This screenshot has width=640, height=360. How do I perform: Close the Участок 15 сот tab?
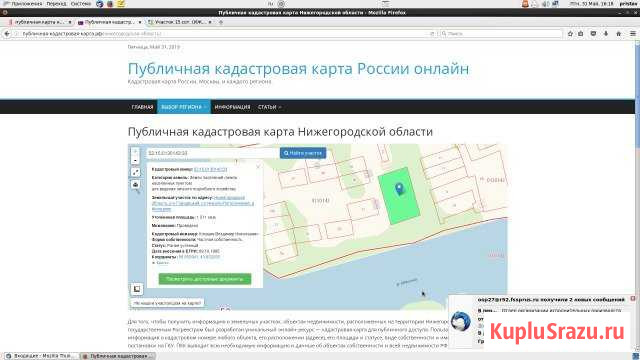[x=210, y=22]
